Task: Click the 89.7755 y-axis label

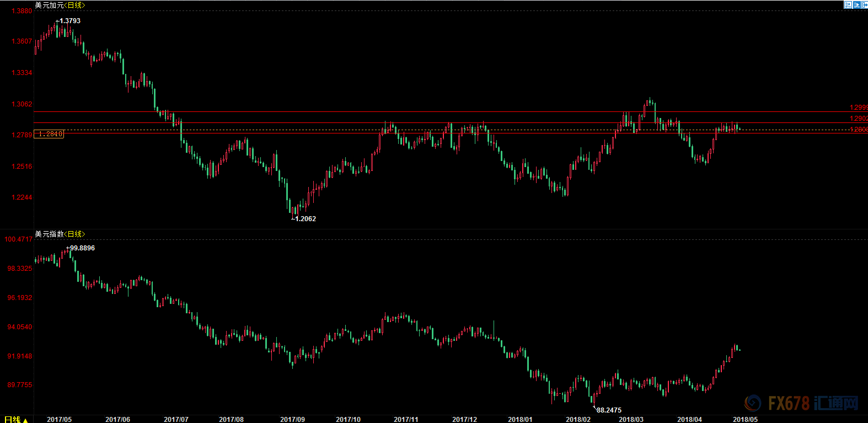Action: tap(20, 385)
